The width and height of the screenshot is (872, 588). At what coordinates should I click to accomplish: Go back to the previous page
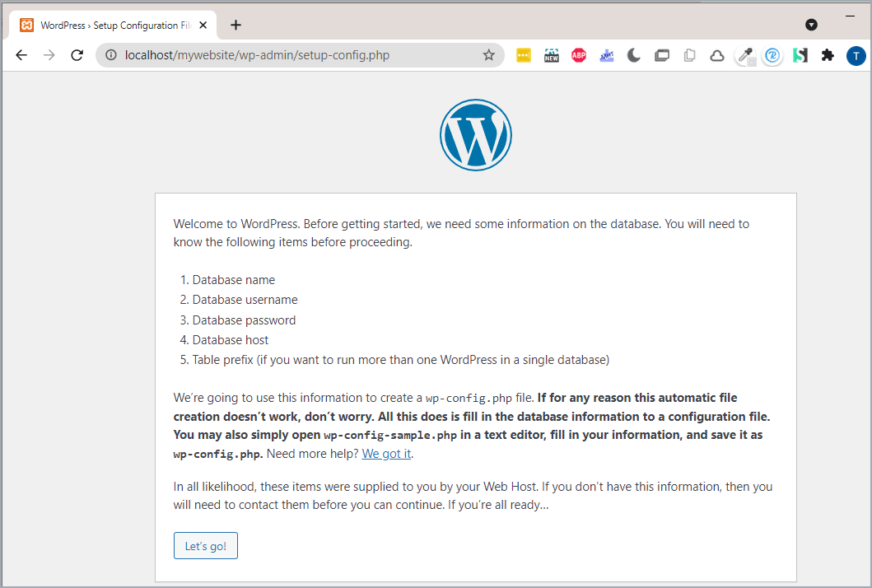pyautogui.click(x=21, y=55)
